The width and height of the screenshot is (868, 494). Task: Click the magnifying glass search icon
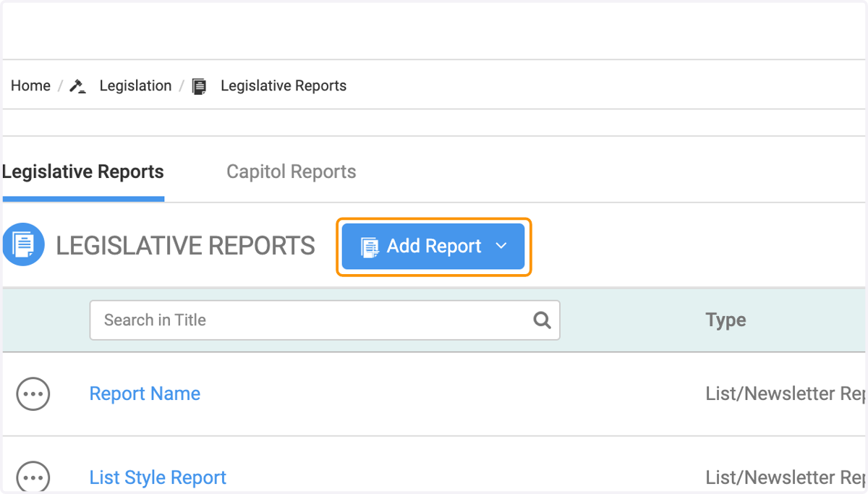pos(542,320)
